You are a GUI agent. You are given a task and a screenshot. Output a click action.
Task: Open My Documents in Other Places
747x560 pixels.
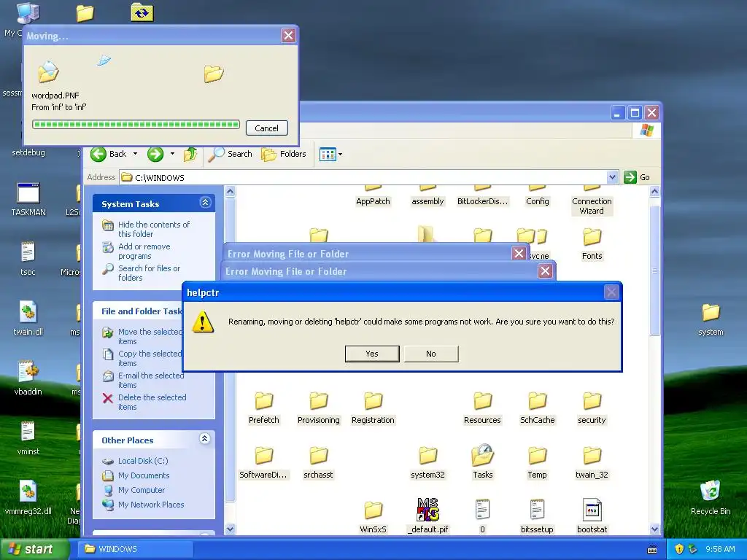click(x=144, y=475)
